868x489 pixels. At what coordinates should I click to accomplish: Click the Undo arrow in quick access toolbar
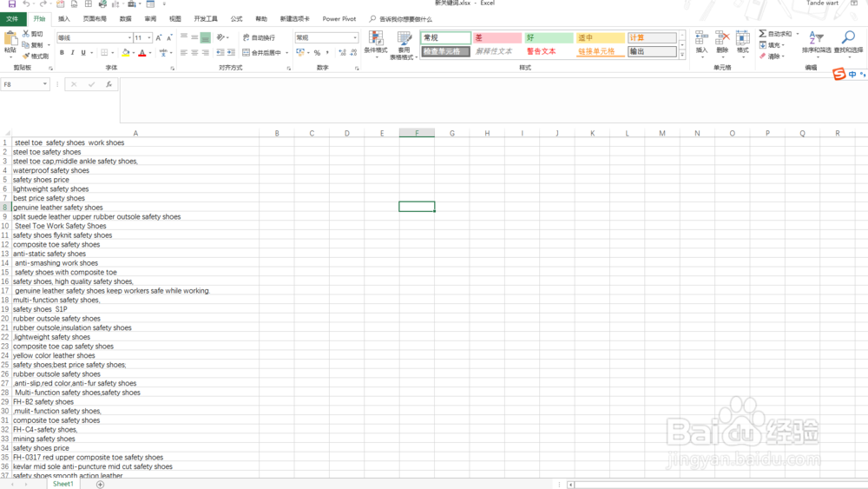pyautogui.click(x=26, y=3)
